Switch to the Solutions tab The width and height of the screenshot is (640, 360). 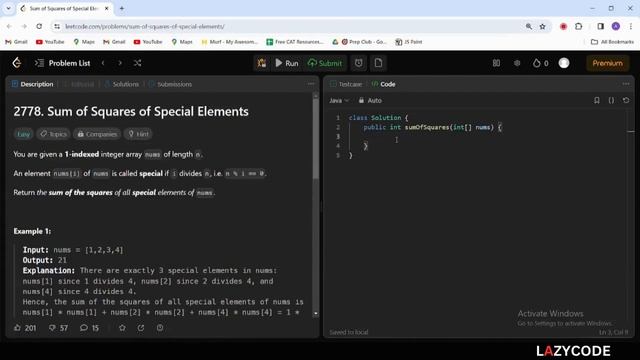[x=122, y=84]
